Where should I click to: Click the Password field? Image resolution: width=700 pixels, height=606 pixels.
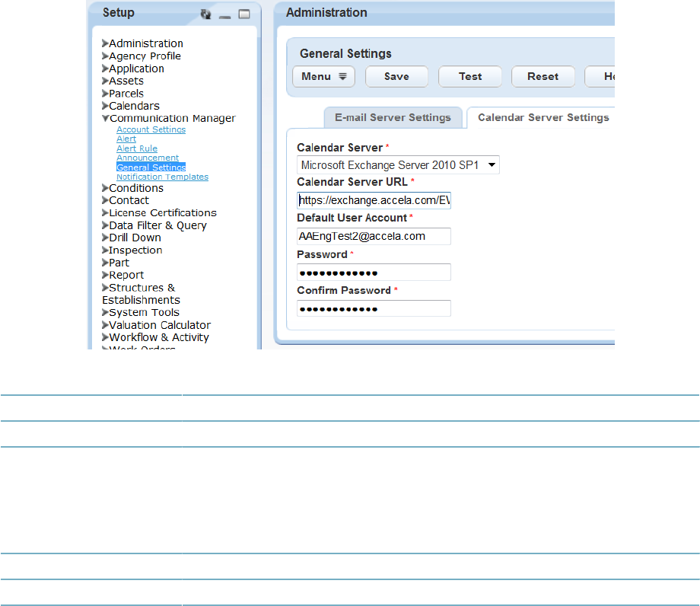[x=374, y=273]
